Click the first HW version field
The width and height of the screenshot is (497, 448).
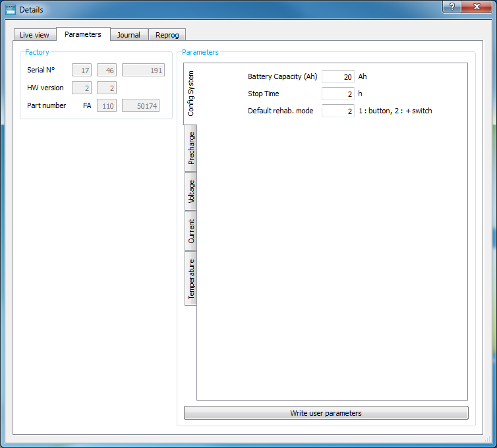click(82, 88)
